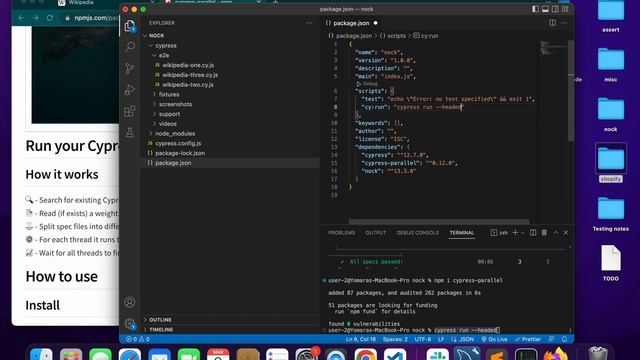Change encoding via UTF-8 status item
Screen dimensions: 640x360
tap(423, 339)
